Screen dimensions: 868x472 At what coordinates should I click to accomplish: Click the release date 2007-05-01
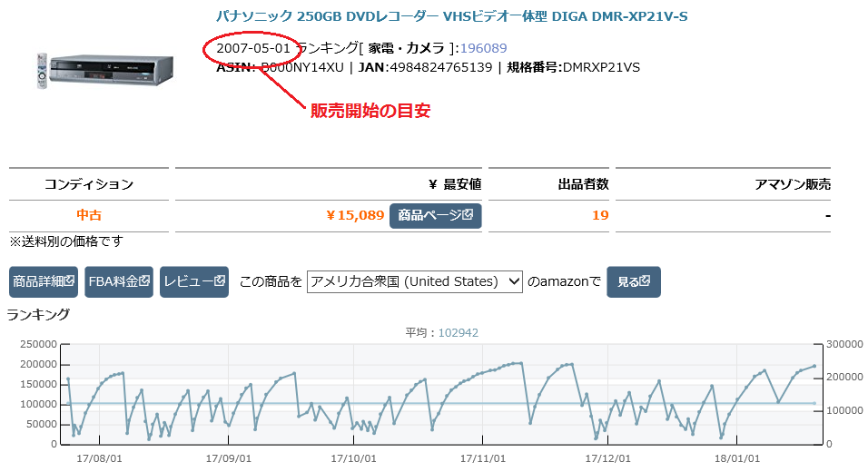(x=253, y=48)
